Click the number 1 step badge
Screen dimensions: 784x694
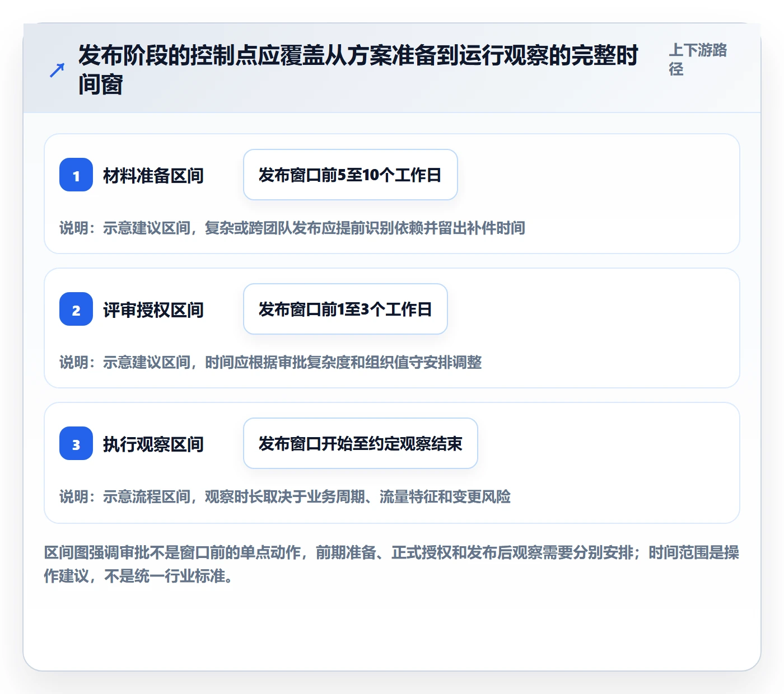76,175
